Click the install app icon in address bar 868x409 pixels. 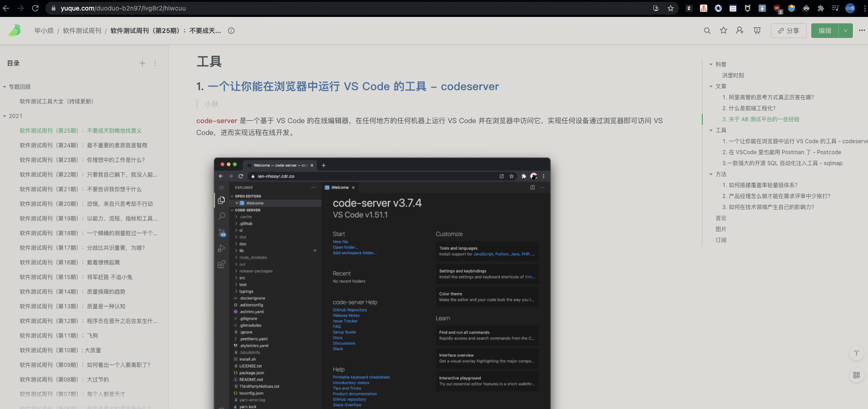click(656, 8)
